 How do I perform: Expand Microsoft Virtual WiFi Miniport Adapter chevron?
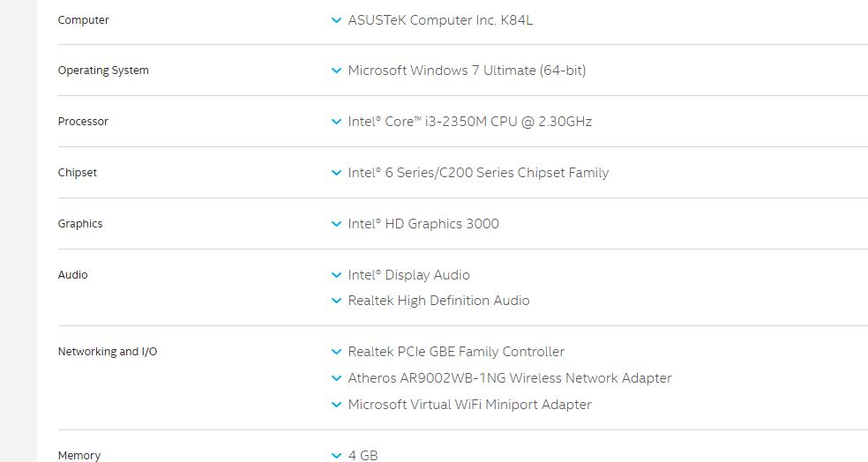coord(336,405)
